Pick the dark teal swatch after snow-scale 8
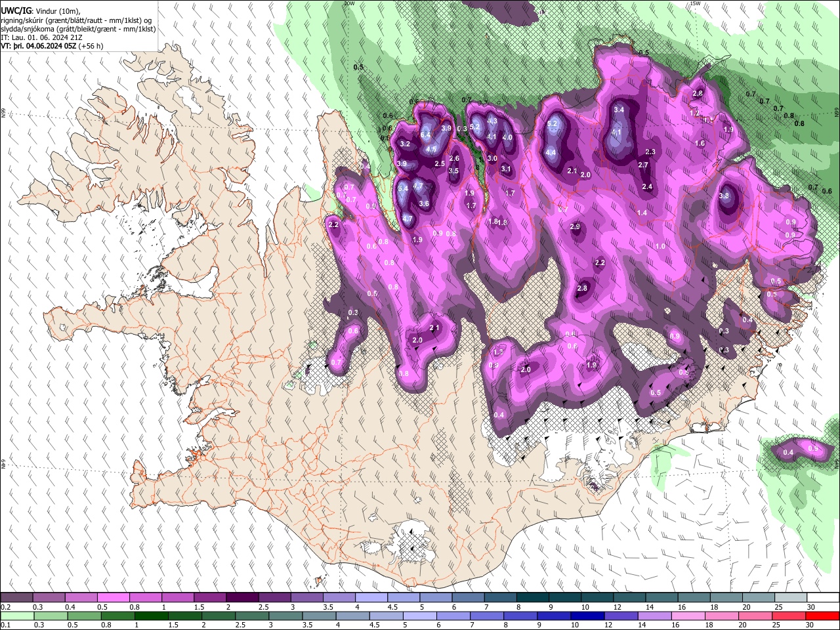840x630 pixels. (533, 598)
